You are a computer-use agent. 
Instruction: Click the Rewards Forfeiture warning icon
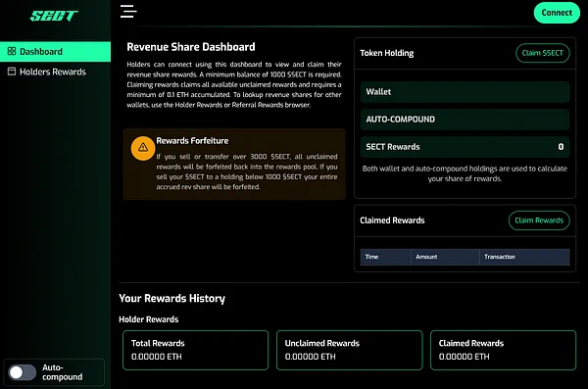point(143,148)
